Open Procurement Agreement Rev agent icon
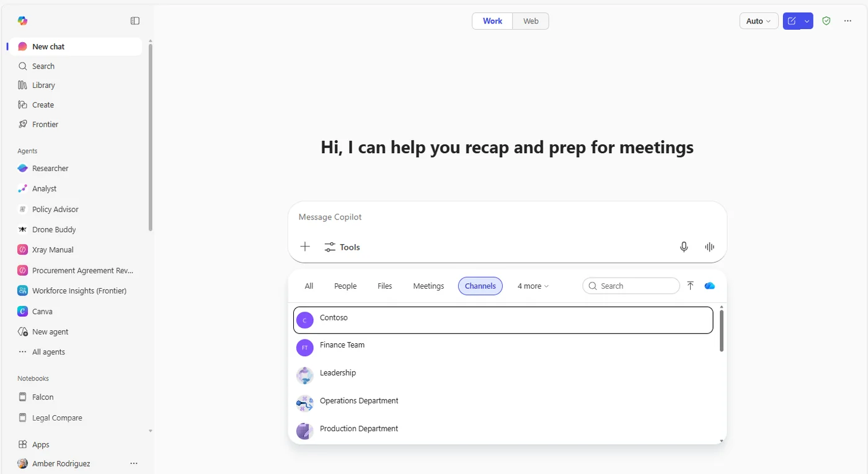This screenshot has height=474, width=868. [23, 271]
